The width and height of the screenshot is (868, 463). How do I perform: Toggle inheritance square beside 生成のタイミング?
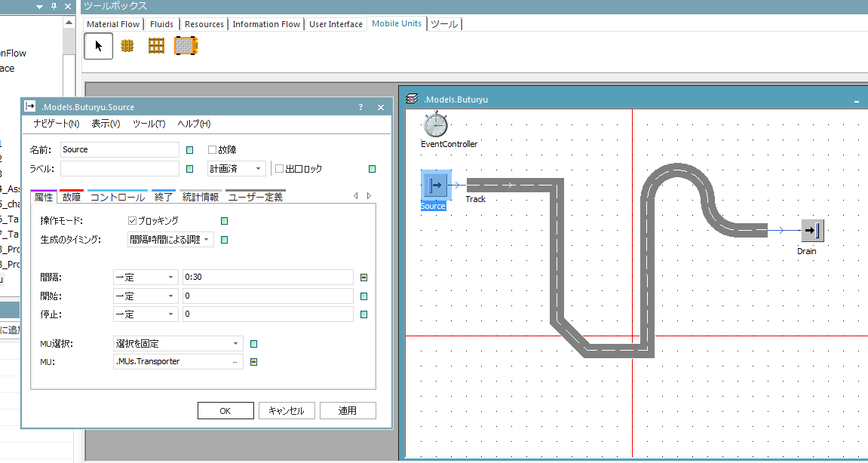pos(224,240)
